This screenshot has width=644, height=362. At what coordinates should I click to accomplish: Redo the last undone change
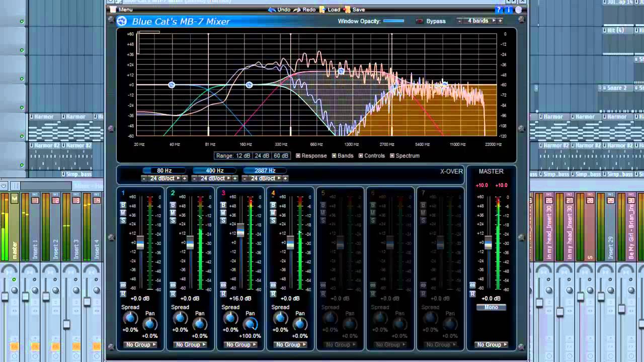[304, 10]
